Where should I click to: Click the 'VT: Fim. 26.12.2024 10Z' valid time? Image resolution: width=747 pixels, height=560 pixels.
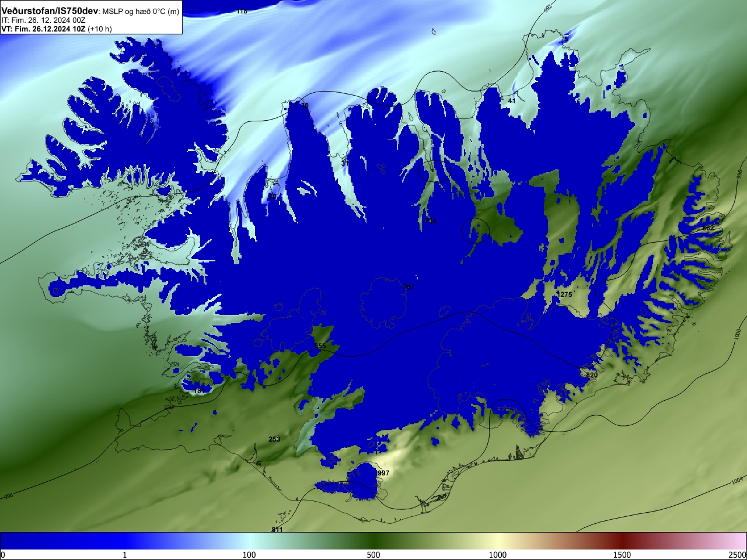tap(43, 29)
